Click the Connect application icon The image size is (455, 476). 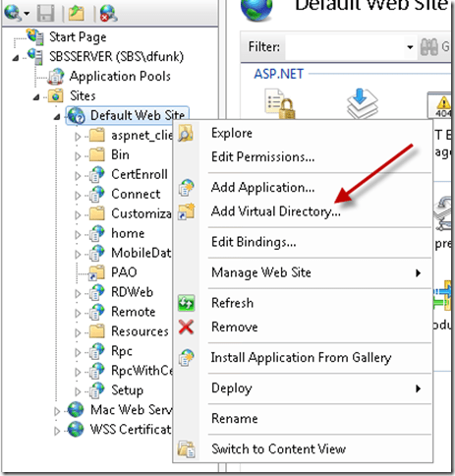click(x=97, y=194)
